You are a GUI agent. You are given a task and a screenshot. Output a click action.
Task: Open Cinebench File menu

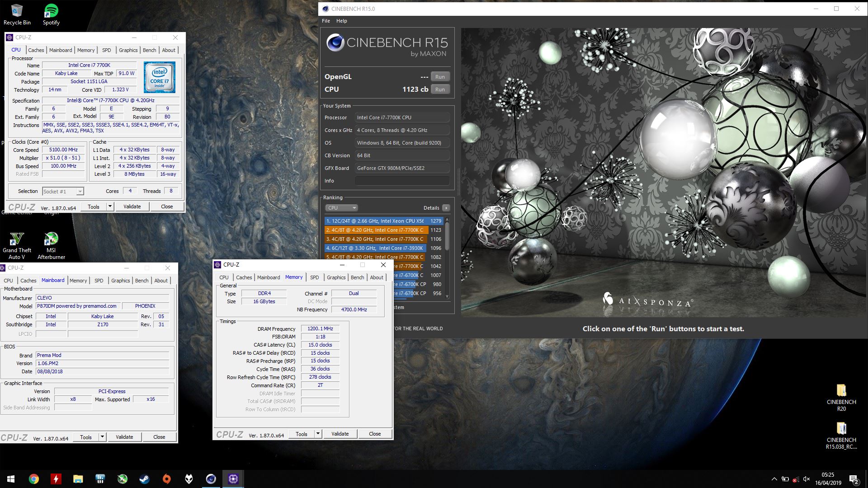[x=326, y=21]
